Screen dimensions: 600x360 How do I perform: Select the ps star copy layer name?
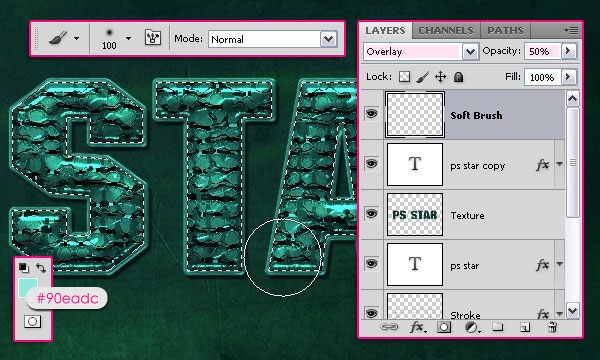pos(478,166)
